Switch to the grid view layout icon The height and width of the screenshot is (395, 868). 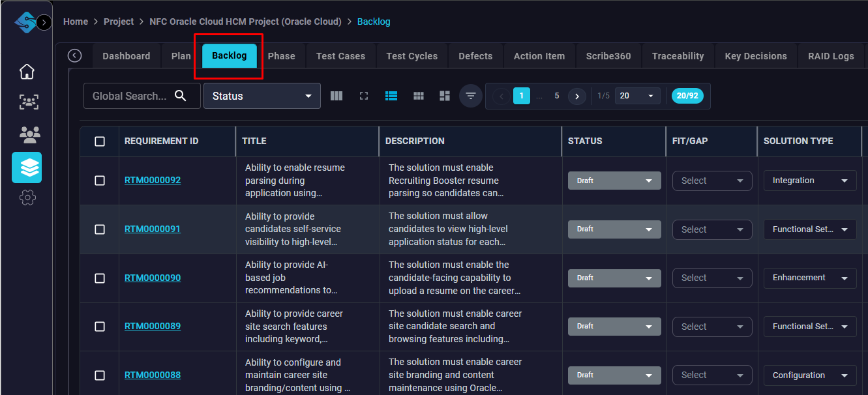(419, 96)
